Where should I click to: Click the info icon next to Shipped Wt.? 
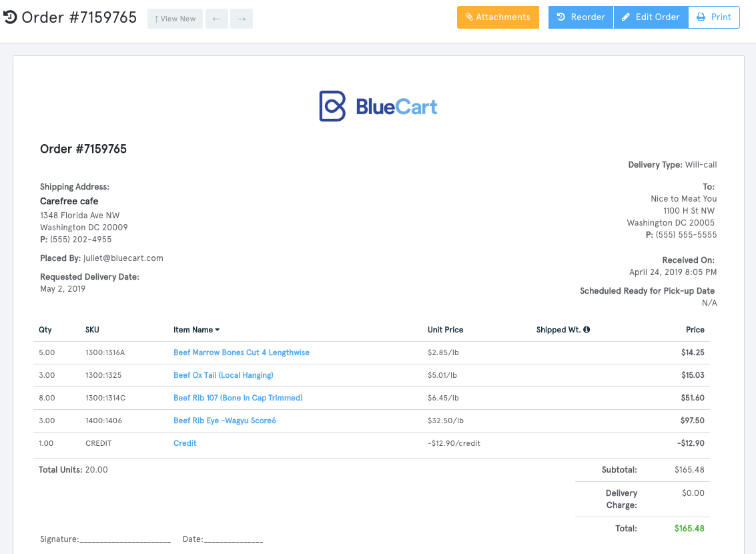tap(587, 330)
